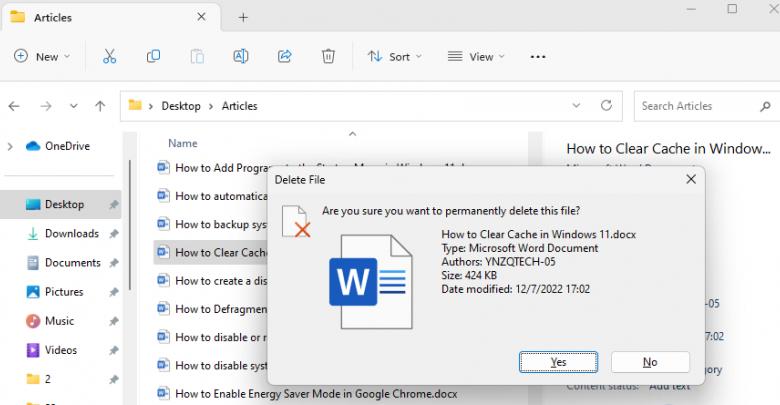This screenshot has width=780, height=405.
Task: Select 'How to automatica...' file row
Action: point(211,196)
